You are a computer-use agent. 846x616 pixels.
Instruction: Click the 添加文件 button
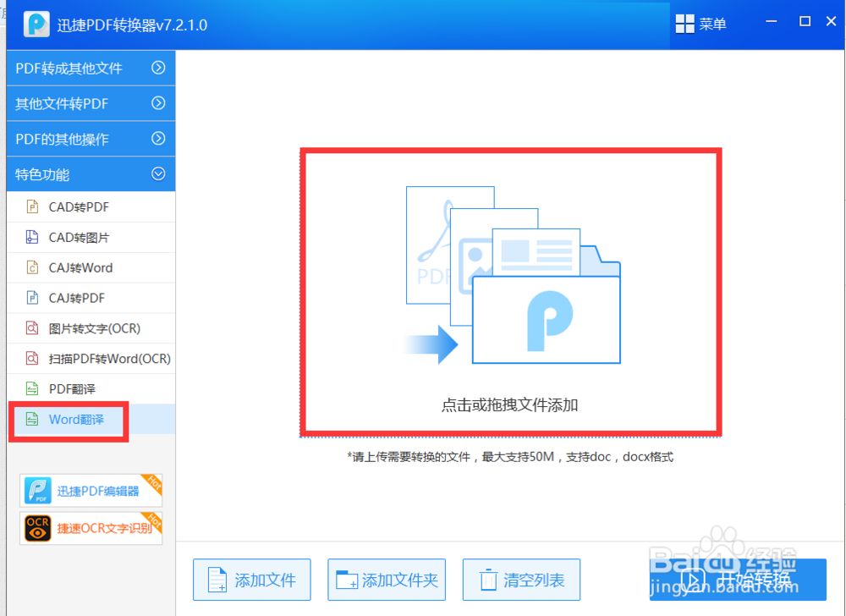[252, 580]
